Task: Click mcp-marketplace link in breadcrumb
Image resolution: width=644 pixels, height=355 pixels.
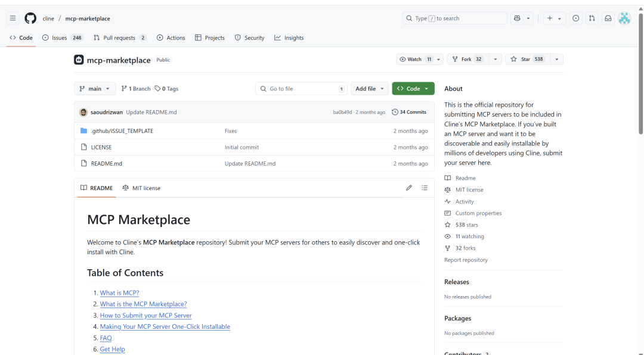Action: click(x=88, y=18)
